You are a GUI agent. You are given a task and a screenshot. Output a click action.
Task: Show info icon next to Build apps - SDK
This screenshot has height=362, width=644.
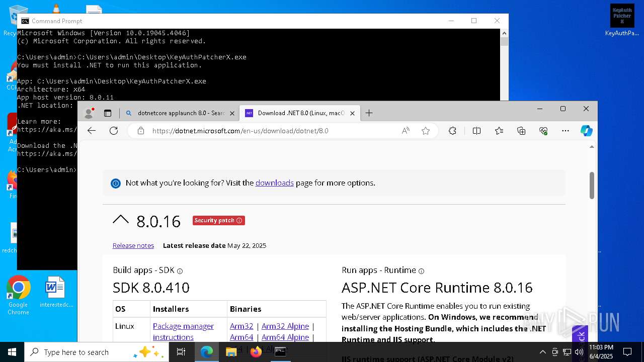(x=180, y=271)
